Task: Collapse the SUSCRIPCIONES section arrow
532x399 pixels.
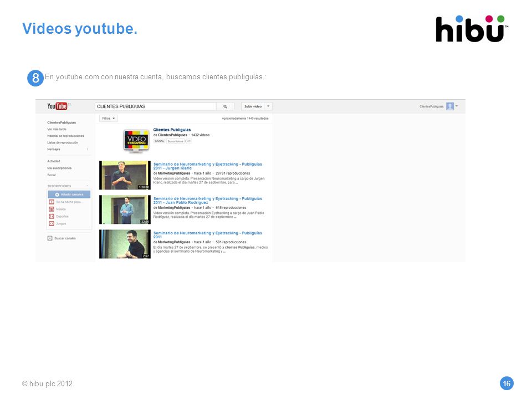Action: click(87, 186)
